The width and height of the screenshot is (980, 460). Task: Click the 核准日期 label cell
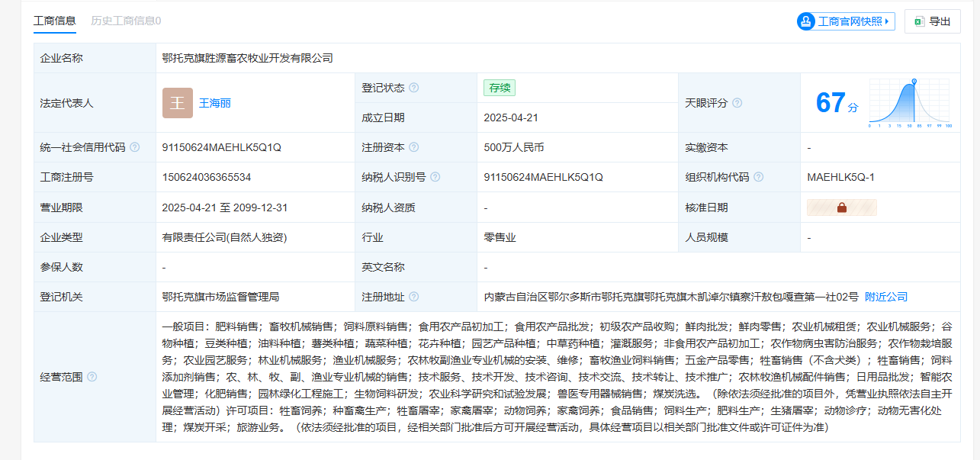(739, 207)
